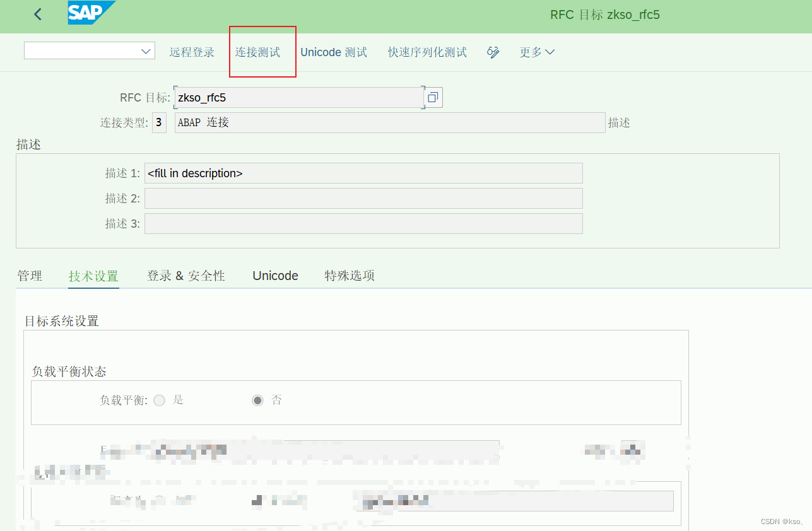Click the title text RFC 目标 zkso_rfc5
Viewport: 812px width, 531px height.
(605, 15)
